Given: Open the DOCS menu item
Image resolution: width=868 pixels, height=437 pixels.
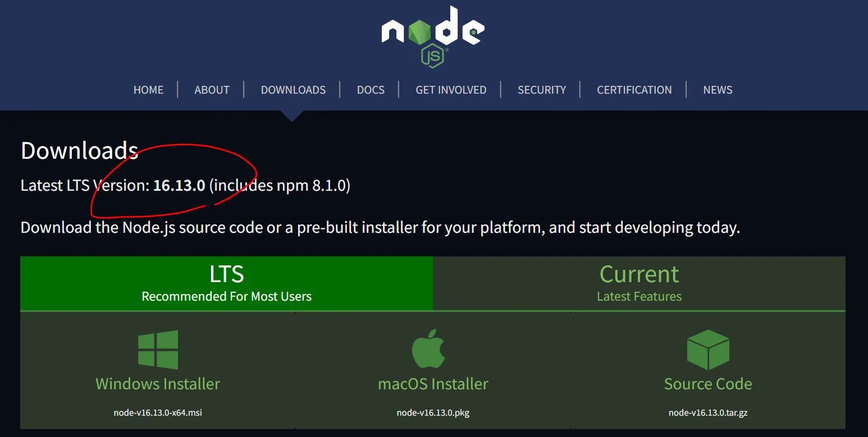Looking at the screenshot, I should (x=371, y=90).
